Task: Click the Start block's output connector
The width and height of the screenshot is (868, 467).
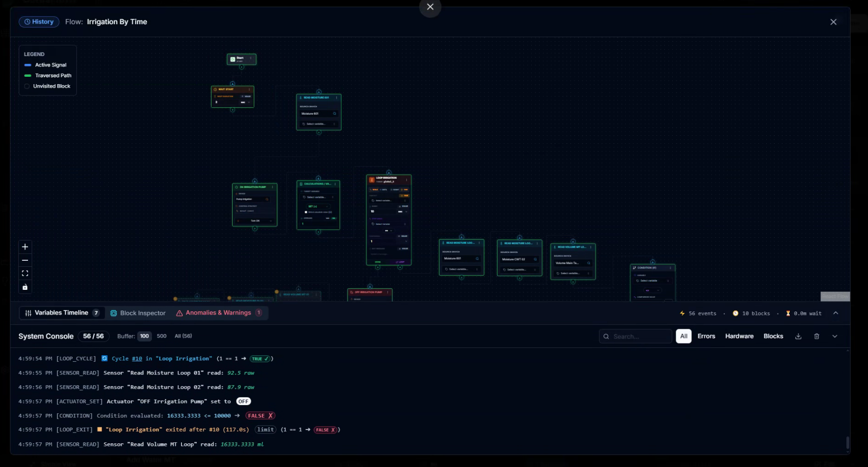Action: coord(241,67)
